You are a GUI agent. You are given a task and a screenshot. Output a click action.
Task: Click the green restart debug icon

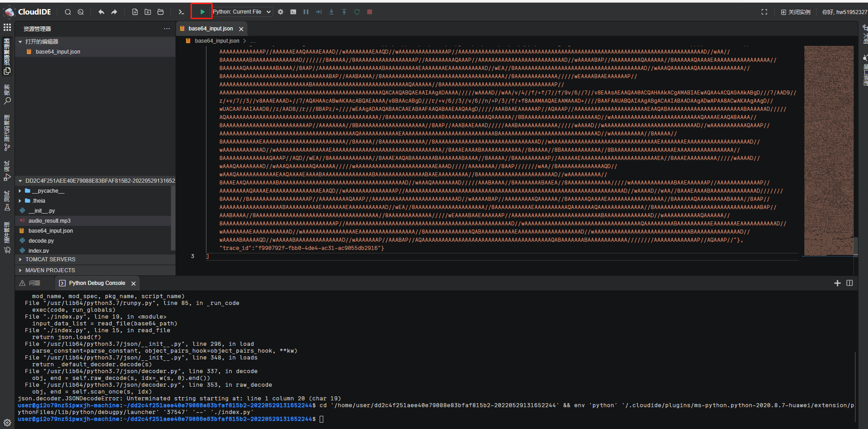357,12
